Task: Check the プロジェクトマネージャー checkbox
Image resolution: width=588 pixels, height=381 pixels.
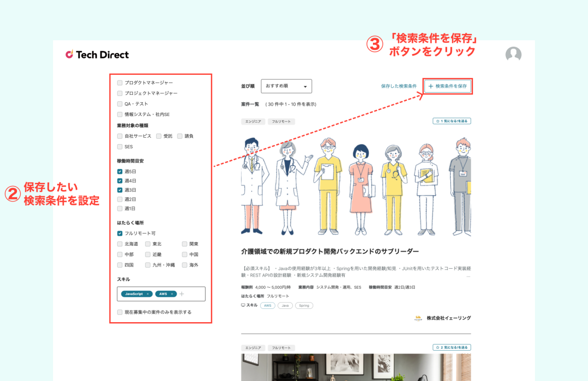Action: click(120, 93)
